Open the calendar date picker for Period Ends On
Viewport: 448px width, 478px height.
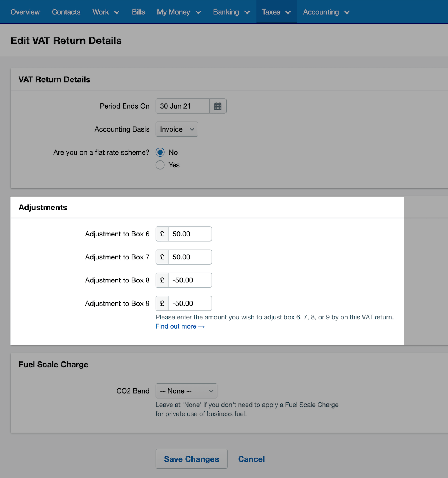click(218, 106)
